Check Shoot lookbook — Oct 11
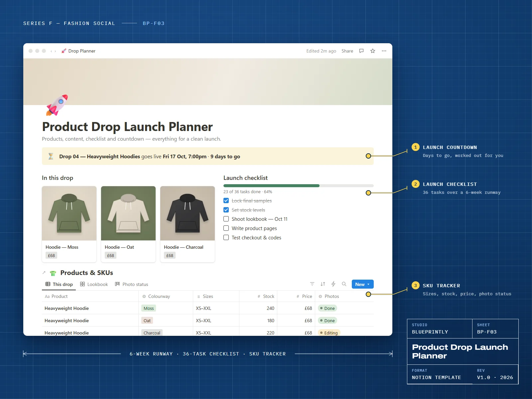 pyautogui.click(x=226, y=219)
